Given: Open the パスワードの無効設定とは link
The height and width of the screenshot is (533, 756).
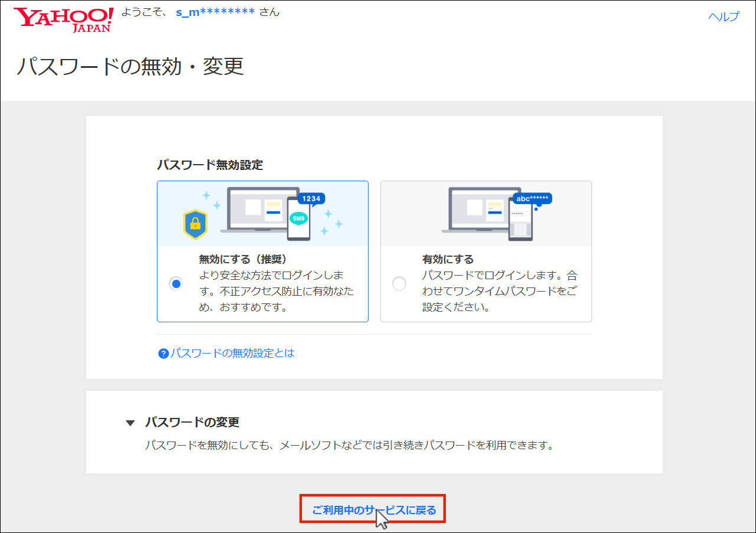Looking at the screenshot, I should 232,353.
